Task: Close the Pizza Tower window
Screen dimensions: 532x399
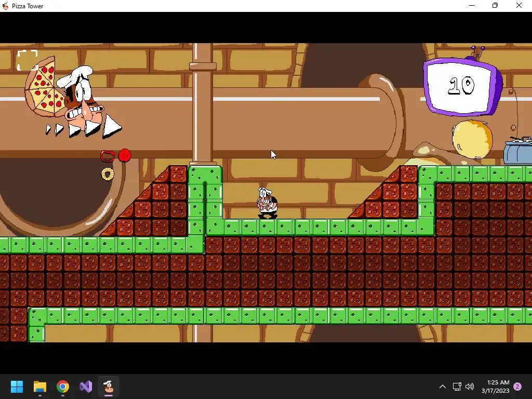Action: coord(519,6)
